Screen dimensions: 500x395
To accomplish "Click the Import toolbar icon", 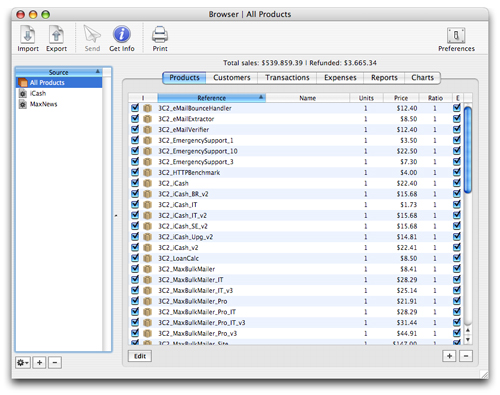I will coord(28,35).
